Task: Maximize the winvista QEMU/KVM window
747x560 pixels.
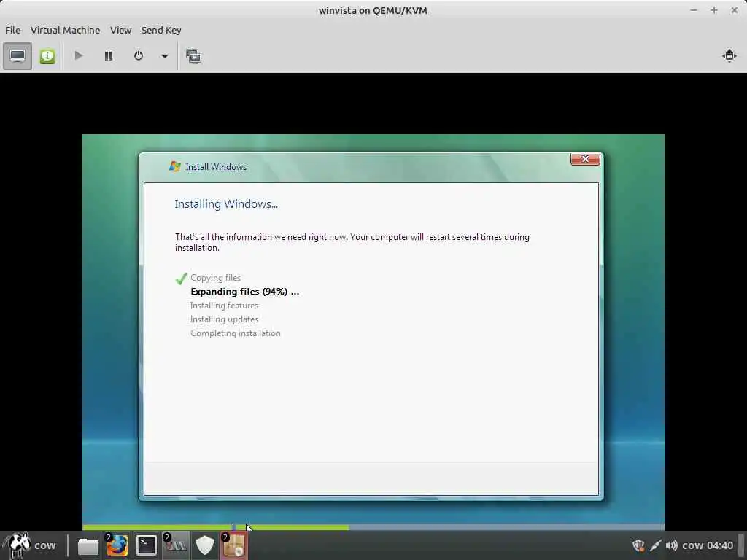Action: point(713,10)
